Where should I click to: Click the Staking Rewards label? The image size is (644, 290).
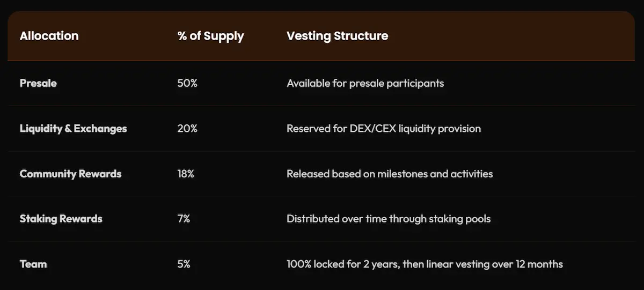tap(61, 219)
